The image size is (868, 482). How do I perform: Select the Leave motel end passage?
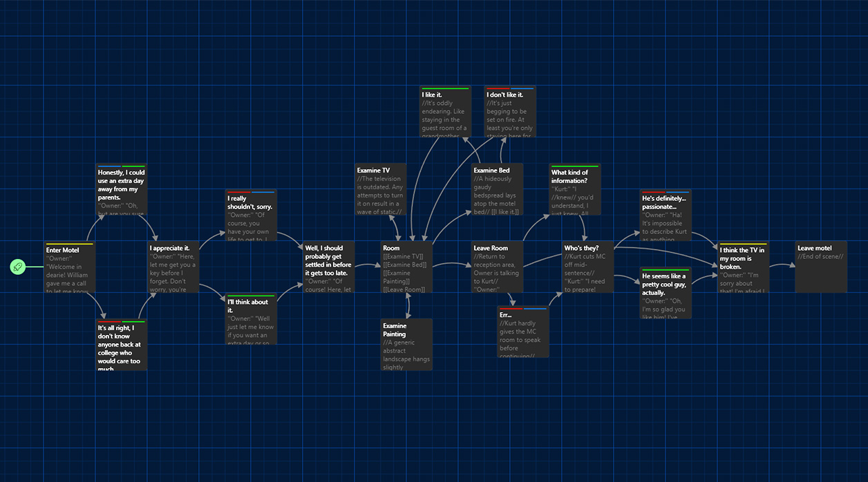[x=821, y=267]
